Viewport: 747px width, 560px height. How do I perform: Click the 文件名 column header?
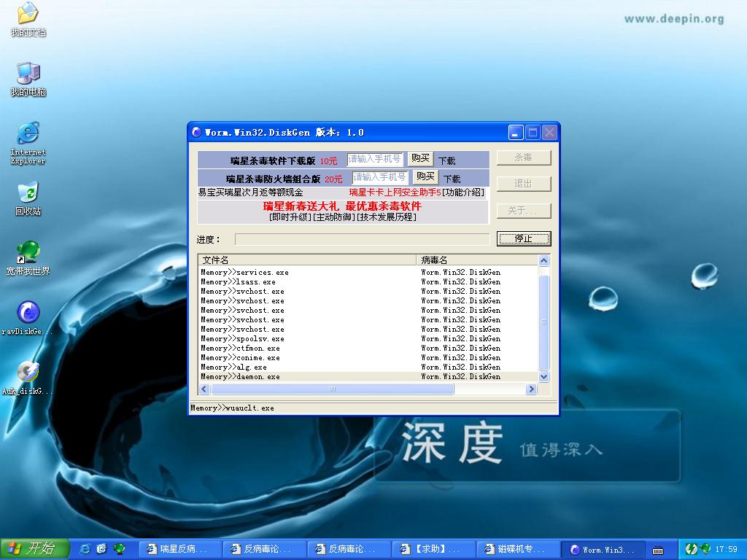coord(306,260)
